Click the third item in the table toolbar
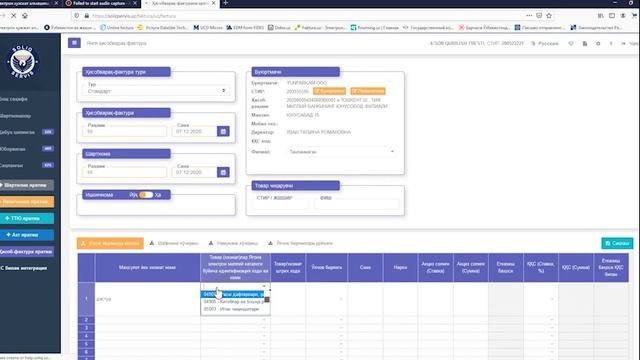Image resolution: width=640 pixels, height=360 pixels. 233,243
